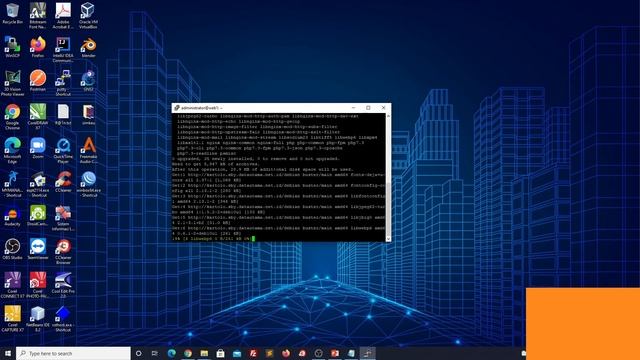The height and width of the screenshot is (360, 640).
Task: Switch to the PuTTY taskbar button
Action: (368, 353)
